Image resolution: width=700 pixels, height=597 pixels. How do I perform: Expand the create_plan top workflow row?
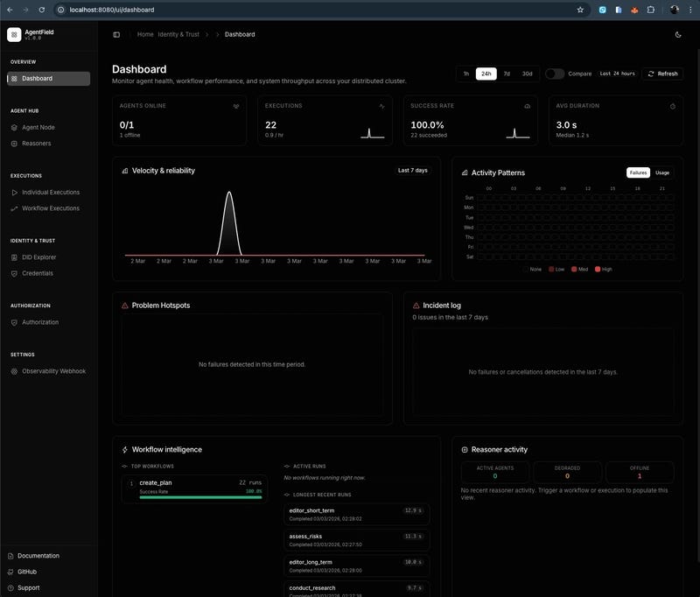pyautogui.click(x=194, y=488)
